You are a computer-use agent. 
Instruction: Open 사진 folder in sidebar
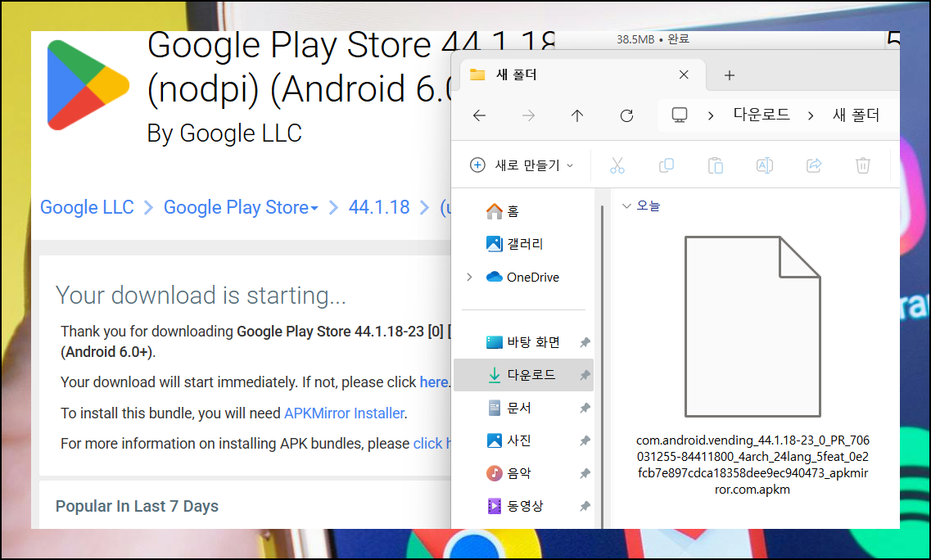pyautogui.click(x=508, y=440)
